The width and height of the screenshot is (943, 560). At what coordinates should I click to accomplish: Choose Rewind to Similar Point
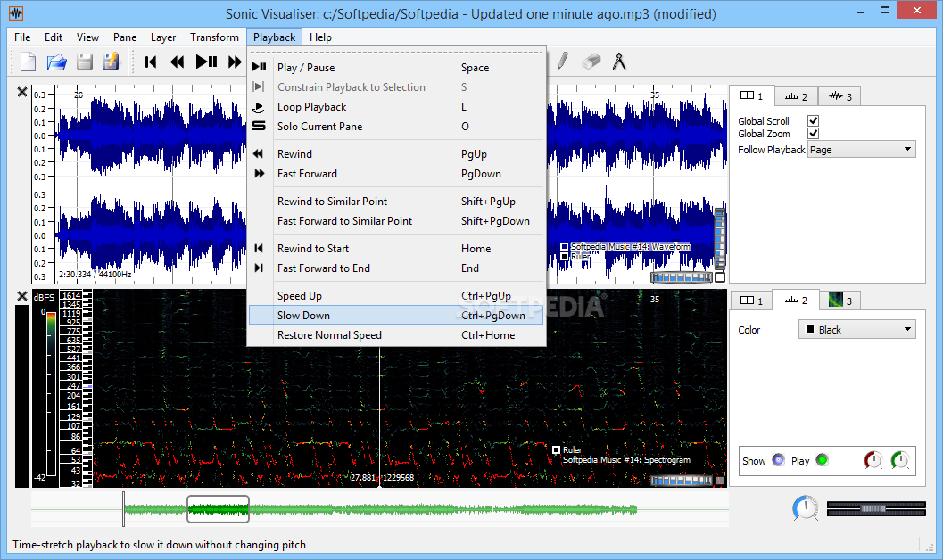(396, 202)
